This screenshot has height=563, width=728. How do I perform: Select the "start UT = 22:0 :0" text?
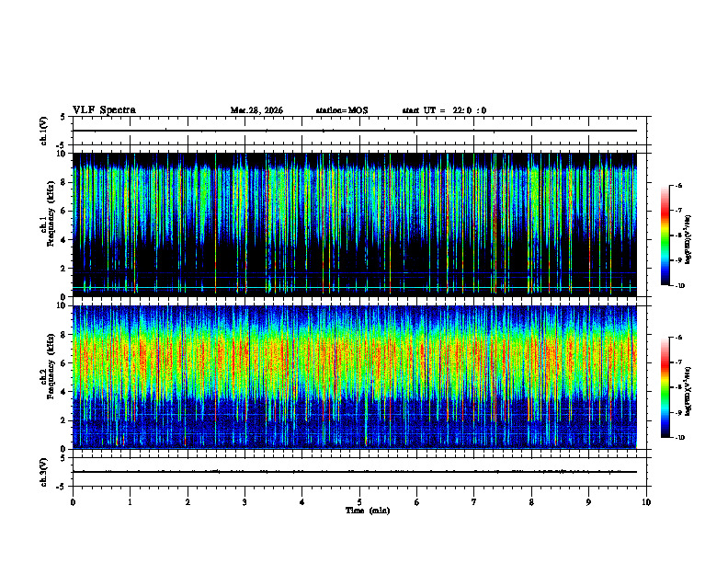click(x=444, y=110)
